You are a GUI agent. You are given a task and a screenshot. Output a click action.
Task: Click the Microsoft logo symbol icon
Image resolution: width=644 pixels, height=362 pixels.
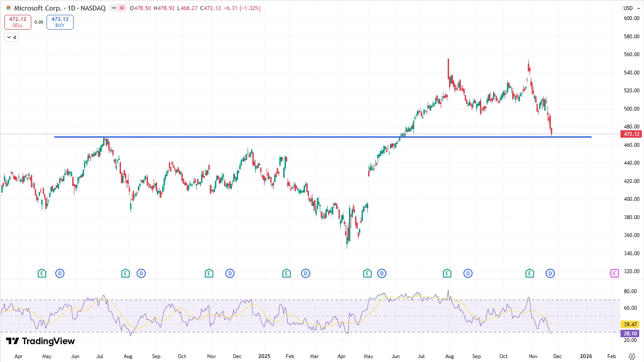coord(9,8)
